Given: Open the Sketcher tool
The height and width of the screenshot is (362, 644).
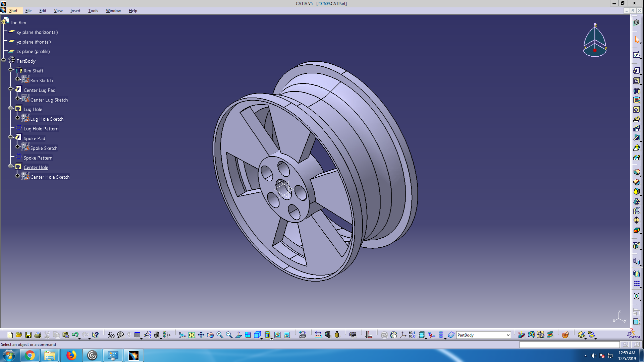Looking at the screenshot, I should coord(636,55).
